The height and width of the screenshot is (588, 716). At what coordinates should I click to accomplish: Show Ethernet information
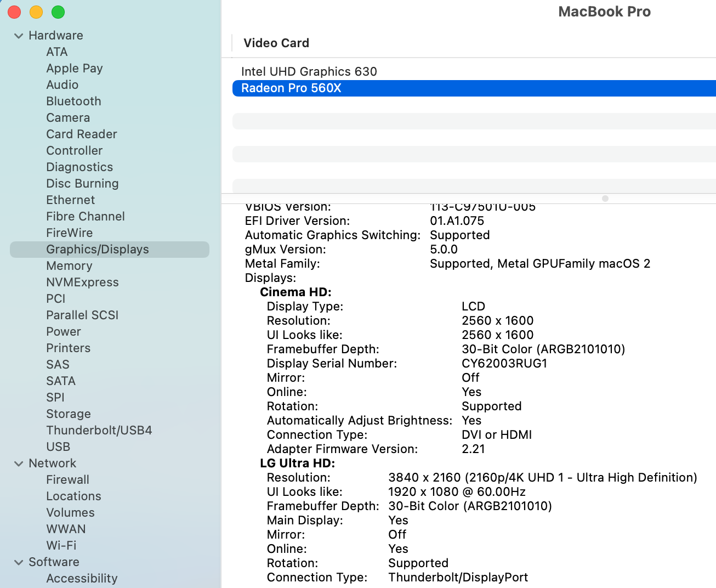[71, 200]
